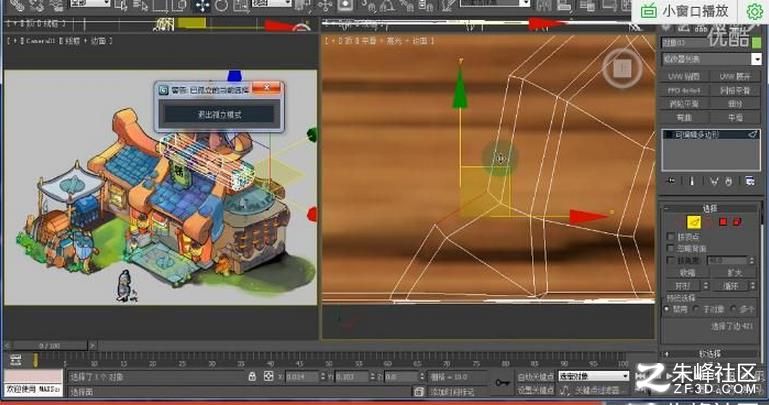This screenshot has height=405, width=769.
Task: Click the X coordinate input field
Action: tap(302, 377)
